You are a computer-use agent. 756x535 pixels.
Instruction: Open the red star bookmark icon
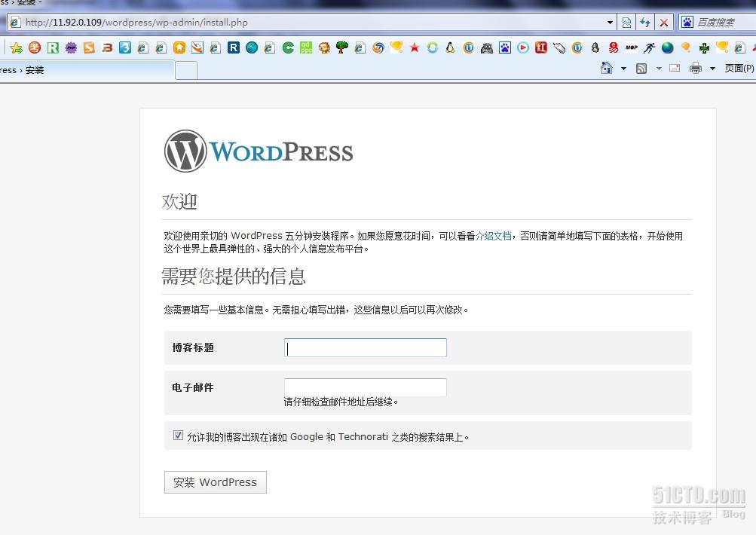pyautogui.click(x=414, y=47)
